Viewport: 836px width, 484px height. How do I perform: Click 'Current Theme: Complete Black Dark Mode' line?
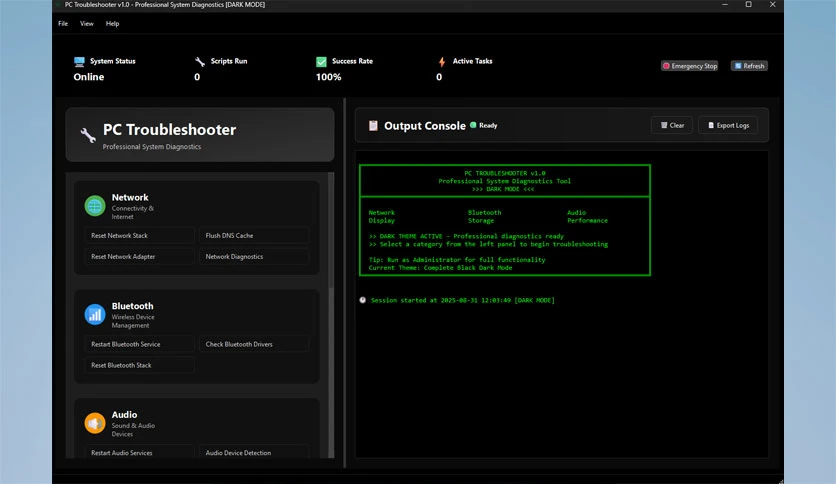[x=440, y=268]
